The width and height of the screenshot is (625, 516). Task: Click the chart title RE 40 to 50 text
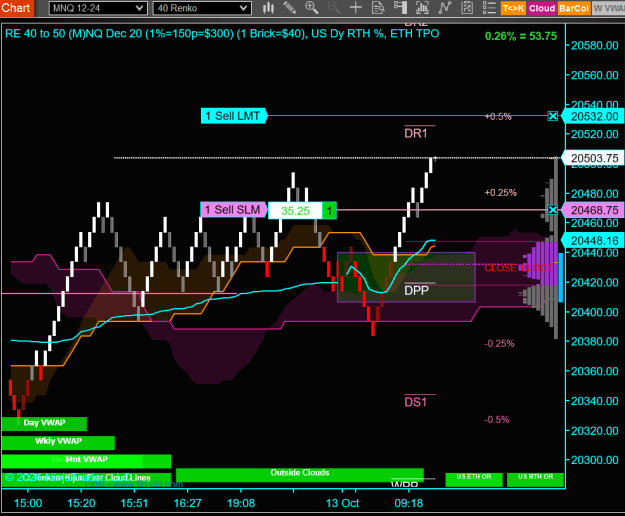pos(222,33)
